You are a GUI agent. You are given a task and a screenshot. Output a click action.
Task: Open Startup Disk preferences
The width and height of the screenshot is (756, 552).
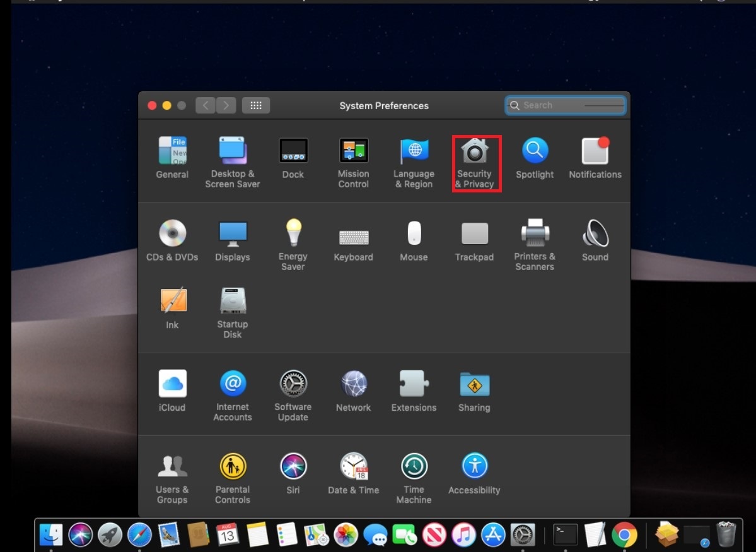[x=233, y=313]
